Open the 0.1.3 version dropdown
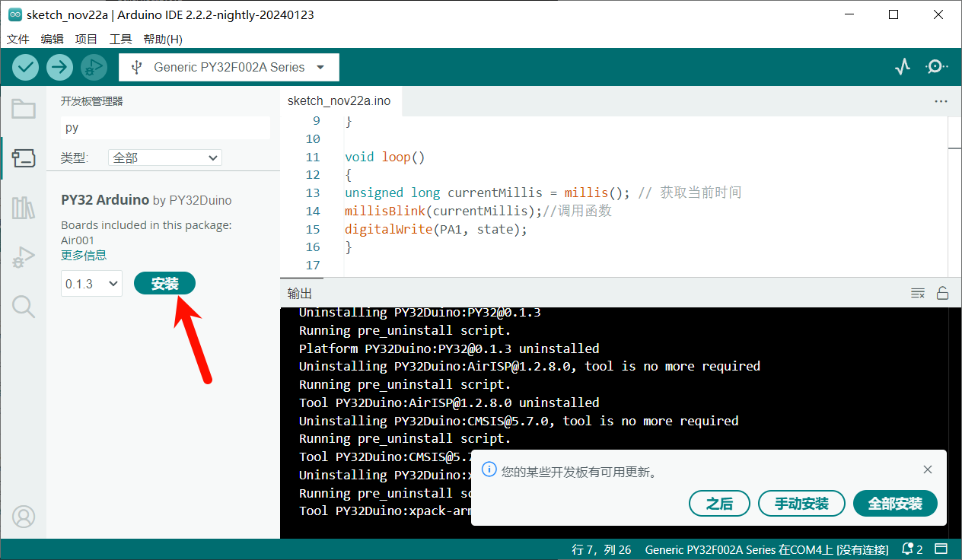 91,284
